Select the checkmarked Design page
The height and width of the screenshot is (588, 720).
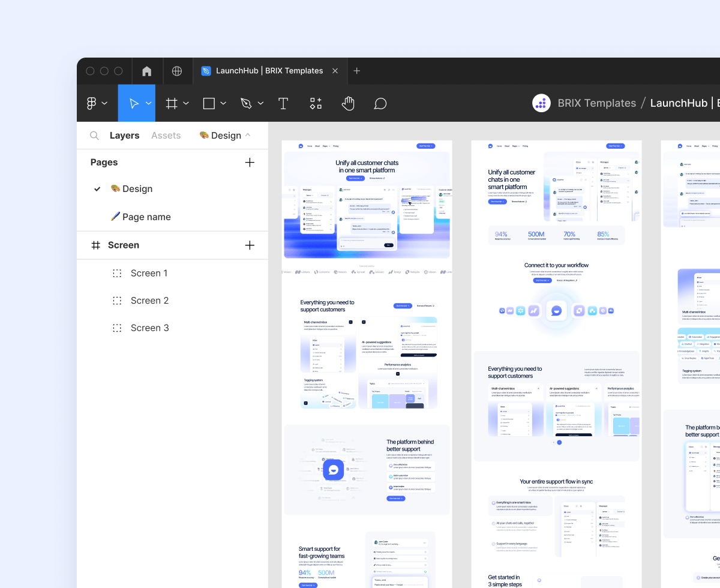click(x=137, y=188)
